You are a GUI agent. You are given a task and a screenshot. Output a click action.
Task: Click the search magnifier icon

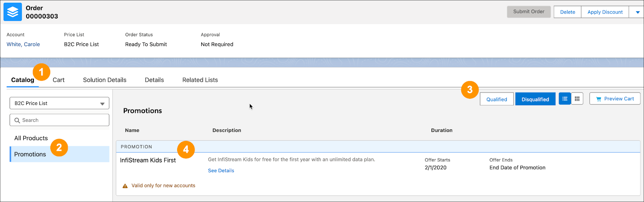click(17, 120)
